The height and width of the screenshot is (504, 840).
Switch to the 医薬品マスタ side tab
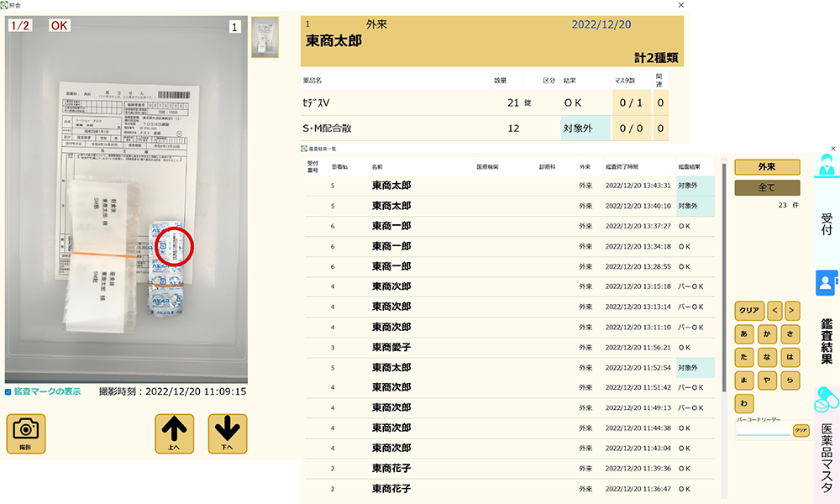pos(827,458)
